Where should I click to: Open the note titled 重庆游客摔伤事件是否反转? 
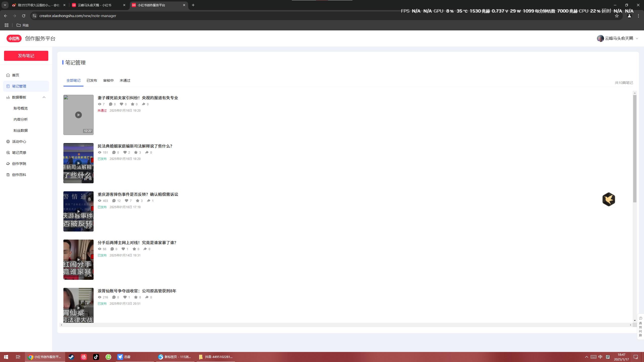[x=138, y=194]
